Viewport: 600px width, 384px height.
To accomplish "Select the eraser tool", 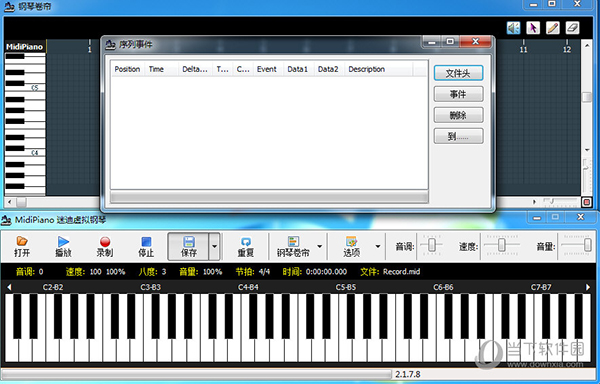I will pyautogui.click(x=572, y=28).
